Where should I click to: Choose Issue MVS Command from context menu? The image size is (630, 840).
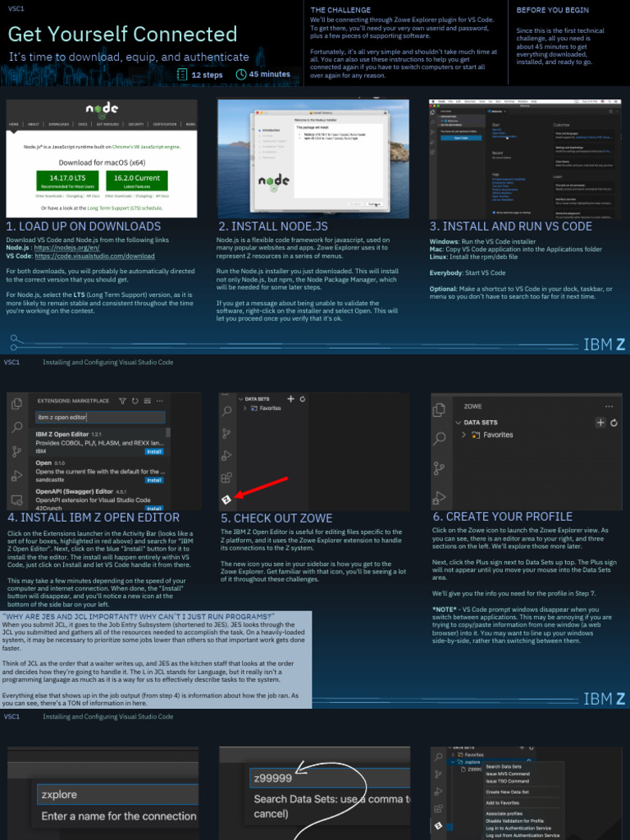(x=507, y=774)
